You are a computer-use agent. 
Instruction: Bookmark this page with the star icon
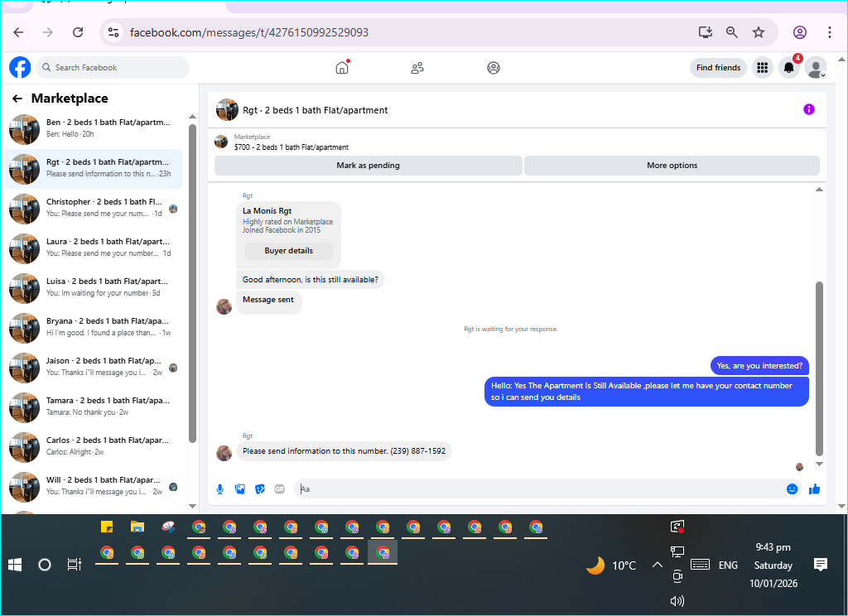(759, 32)
